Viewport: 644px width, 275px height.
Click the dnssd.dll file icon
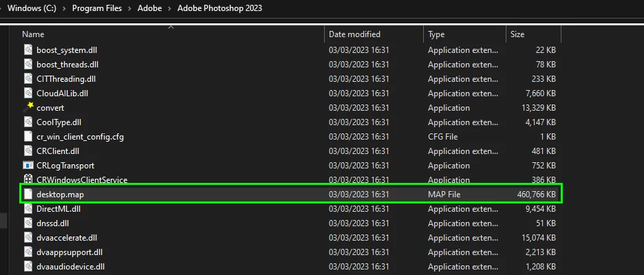coord(28,223)
